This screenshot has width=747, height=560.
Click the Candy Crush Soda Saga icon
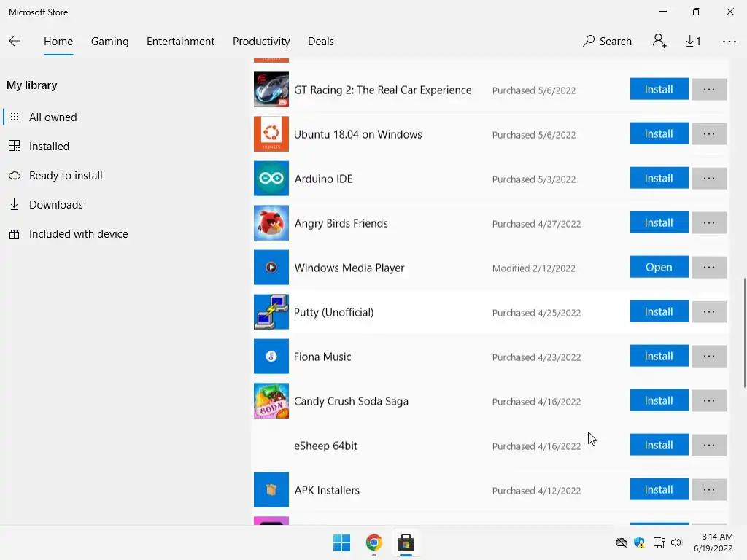pyautogui.click(x=271, y=401)
